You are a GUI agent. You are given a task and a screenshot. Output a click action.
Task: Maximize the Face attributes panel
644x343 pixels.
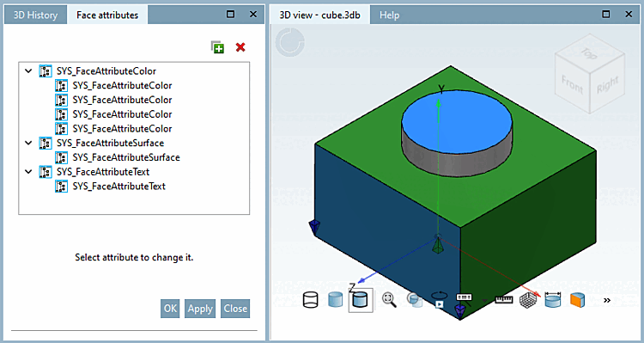[x=231, y=15]
